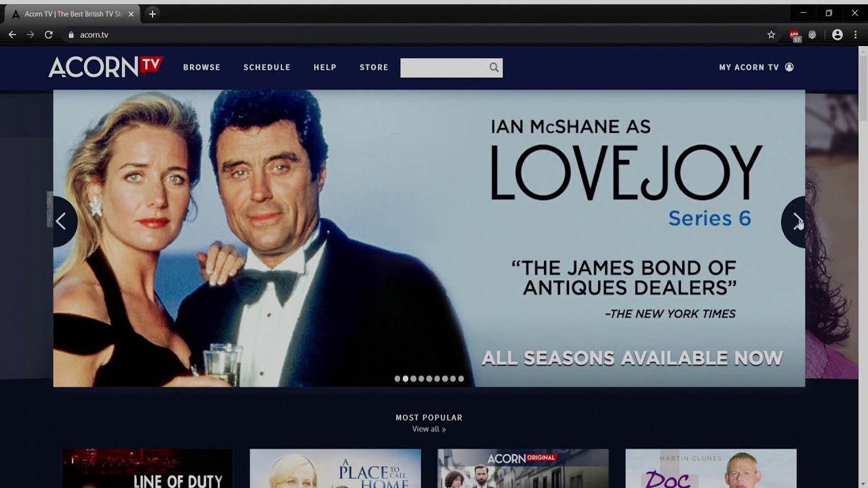Screen dimensions: 868x488
Task: Bookmark this page with the star icon
Action: point(771,35)
